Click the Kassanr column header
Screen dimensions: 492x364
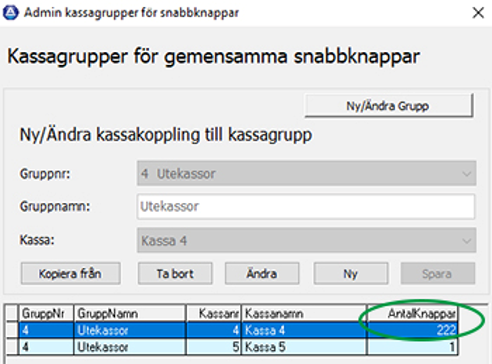tap(214, 313)
